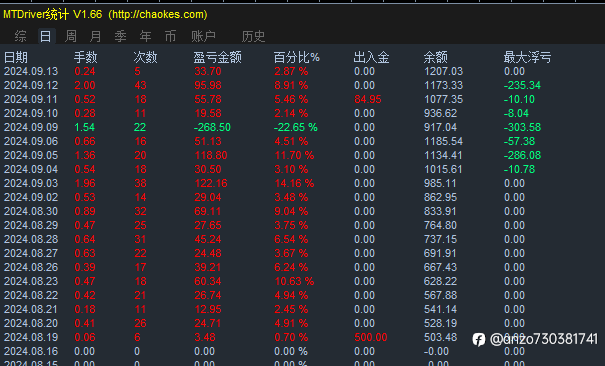Select the 2024.08.30 date cell

pyautogui.click(x=31, y=211)
